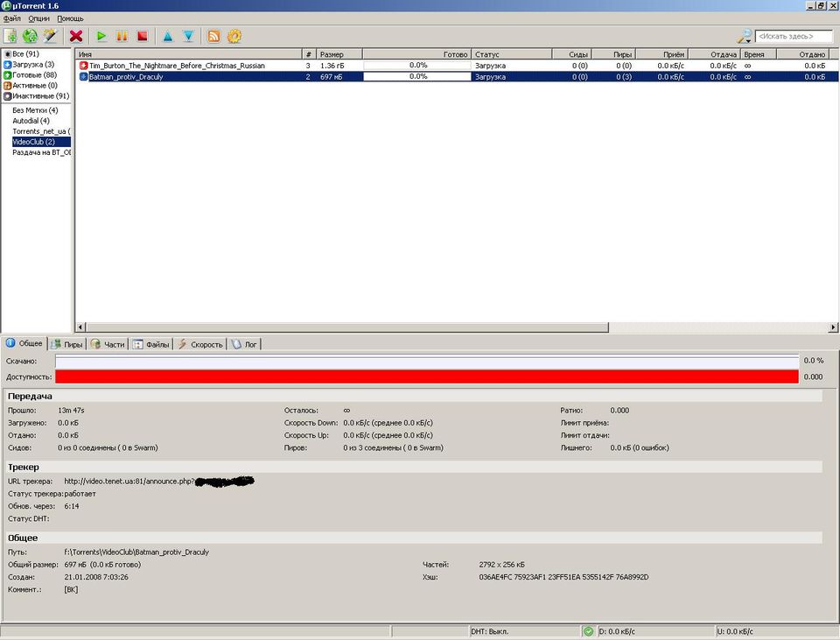Focus the 'Искать здесь' search field
Image resolution: width=840 pixels, height=640 pixels.
794,37
